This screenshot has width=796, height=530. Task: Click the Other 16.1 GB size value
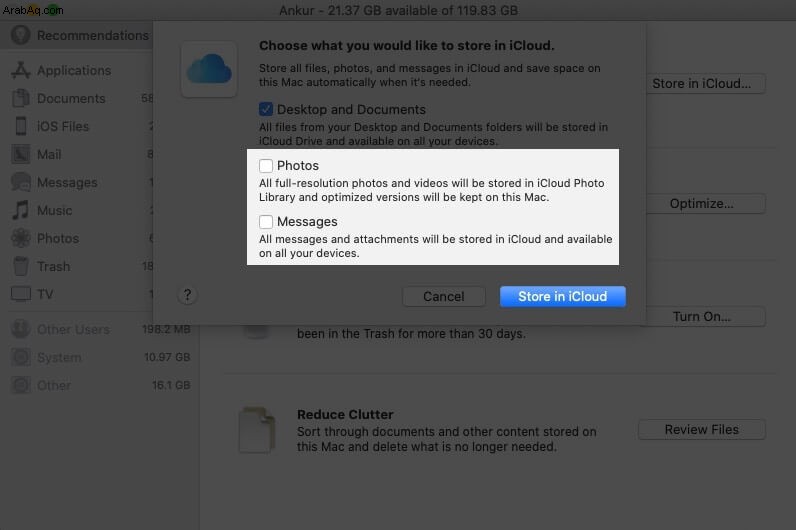pyautogui.click(x=171, y=385)
